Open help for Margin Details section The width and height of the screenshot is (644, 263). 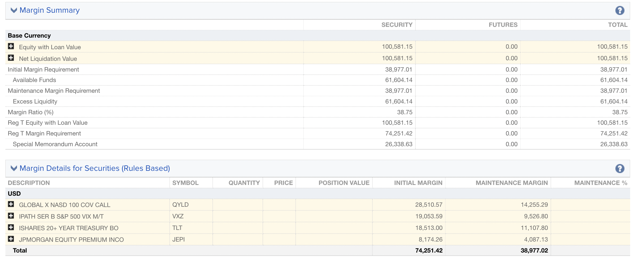620,169
